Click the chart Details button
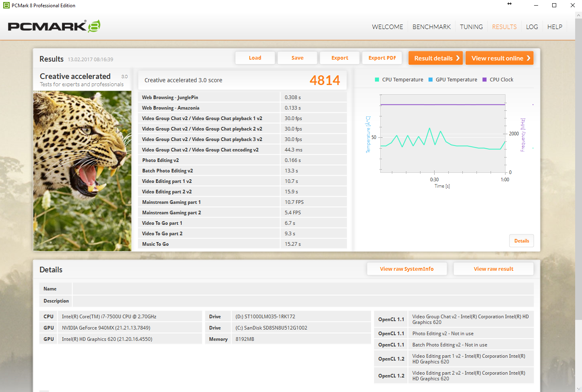The width and height of the screenshot is (582, 392). 522,241
